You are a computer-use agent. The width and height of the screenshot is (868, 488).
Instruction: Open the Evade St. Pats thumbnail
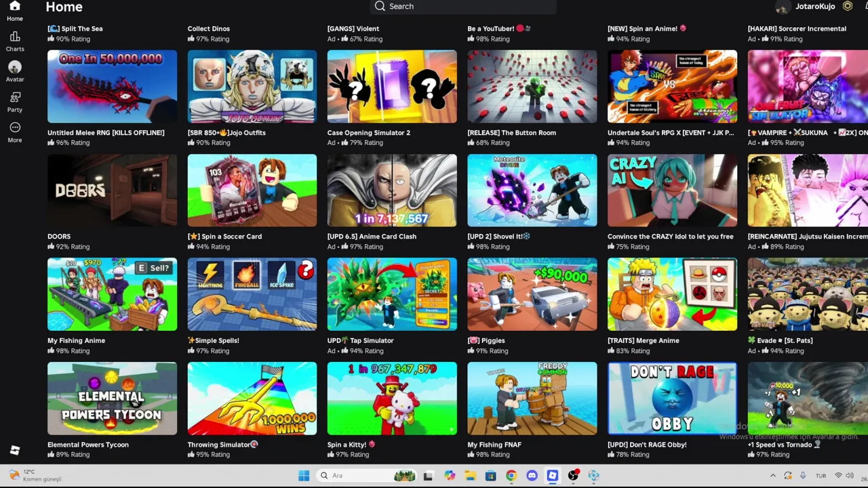[x=808, y=294]
